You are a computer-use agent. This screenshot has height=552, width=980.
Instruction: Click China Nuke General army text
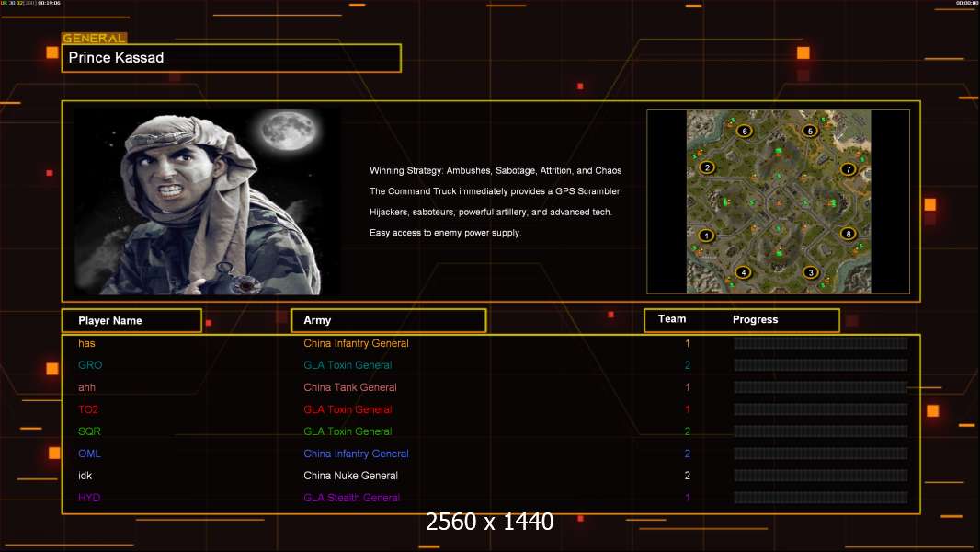click(350, 476)
